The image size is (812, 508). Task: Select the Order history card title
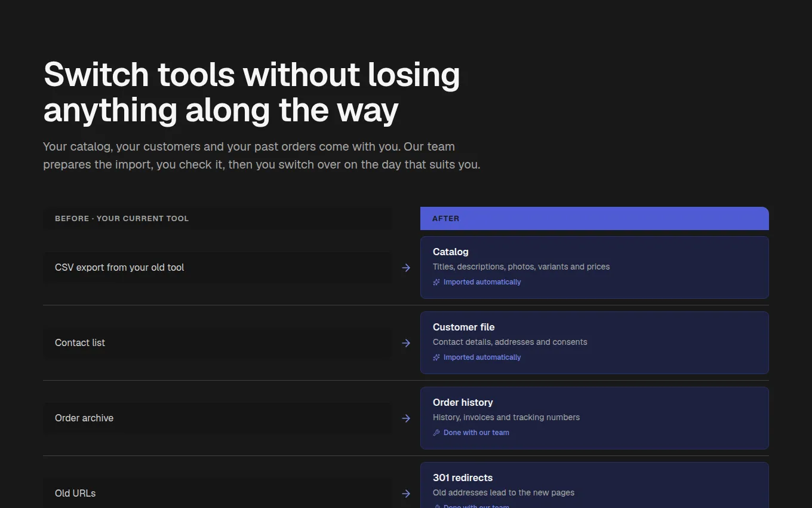463,402
